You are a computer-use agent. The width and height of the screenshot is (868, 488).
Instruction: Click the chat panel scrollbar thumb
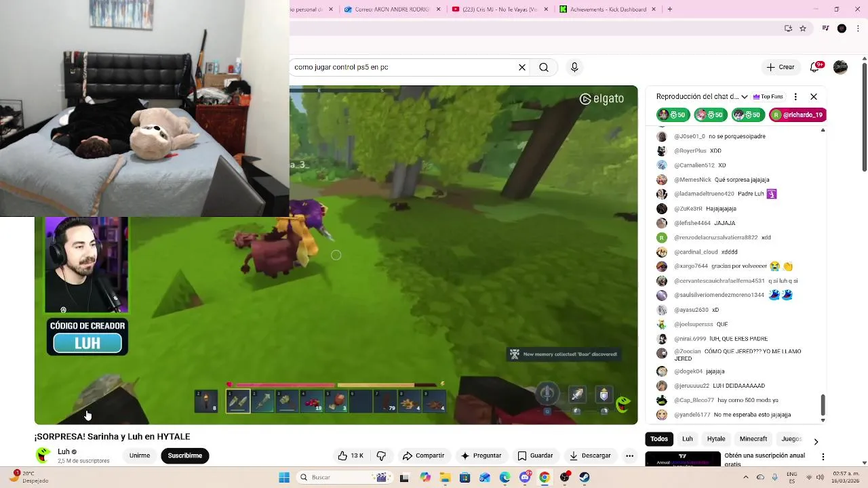(x=823, y=405)
